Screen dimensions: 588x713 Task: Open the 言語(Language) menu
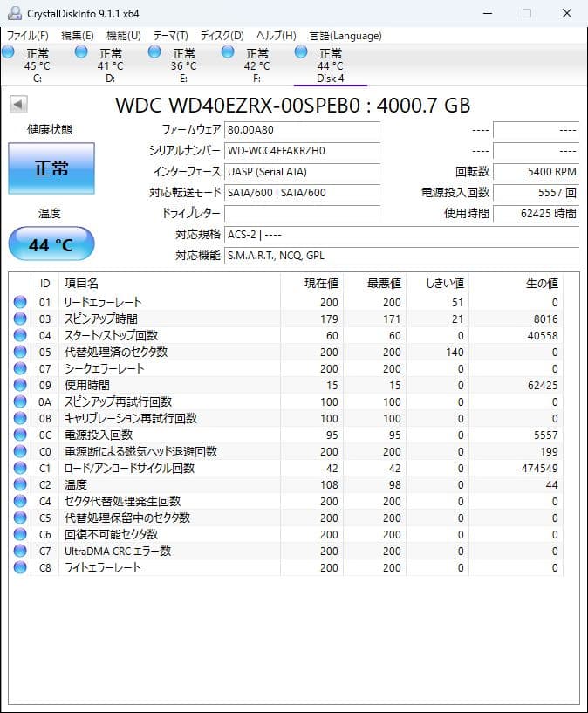[345, 36]
